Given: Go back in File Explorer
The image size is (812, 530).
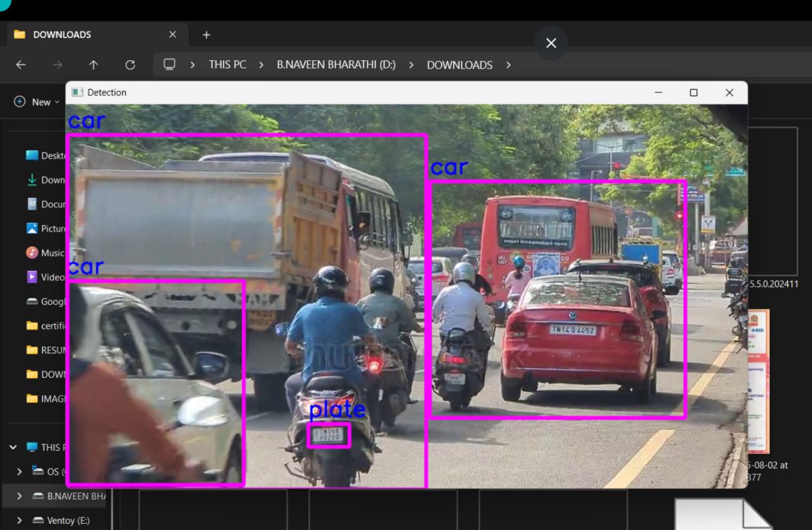Looking at the screenshot, I should point(21,65).
